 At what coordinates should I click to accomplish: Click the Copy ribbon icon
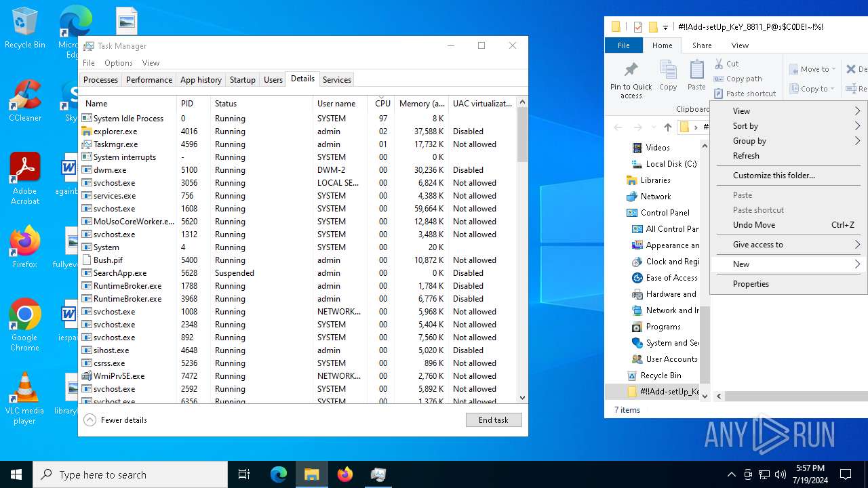668,75
